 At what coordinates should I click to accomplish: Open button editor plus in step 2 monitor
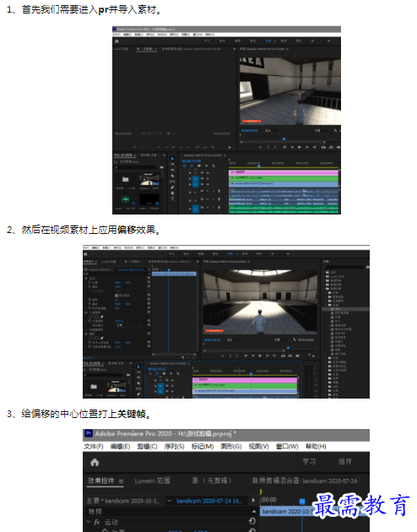coord(314,356)
